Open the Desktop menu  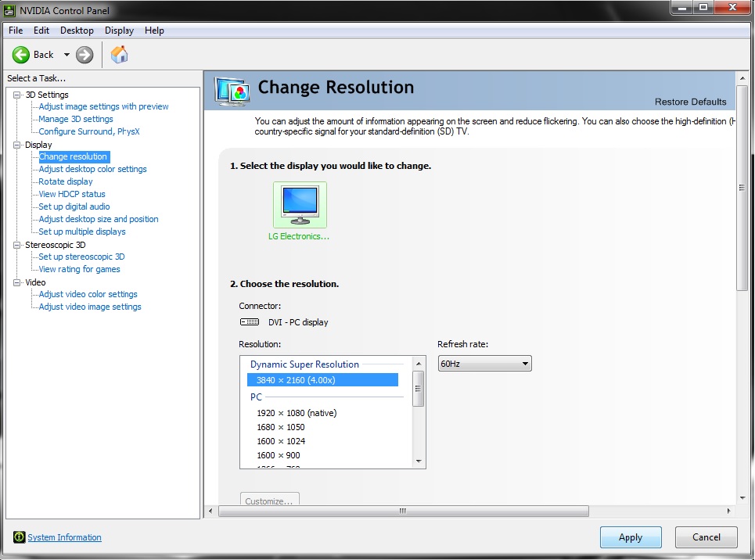(77, 31)
